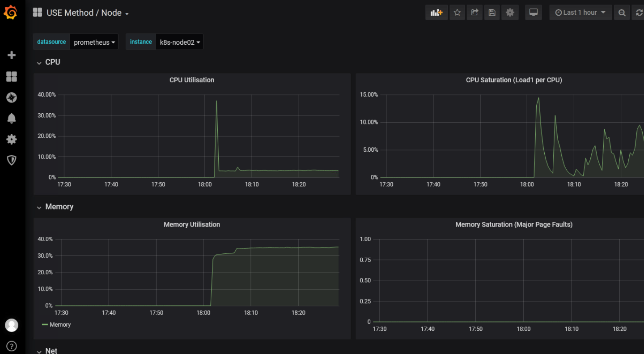Open the Explore compass icon
The width and height of the screenshot is (644, 354).
pos(12,98)
